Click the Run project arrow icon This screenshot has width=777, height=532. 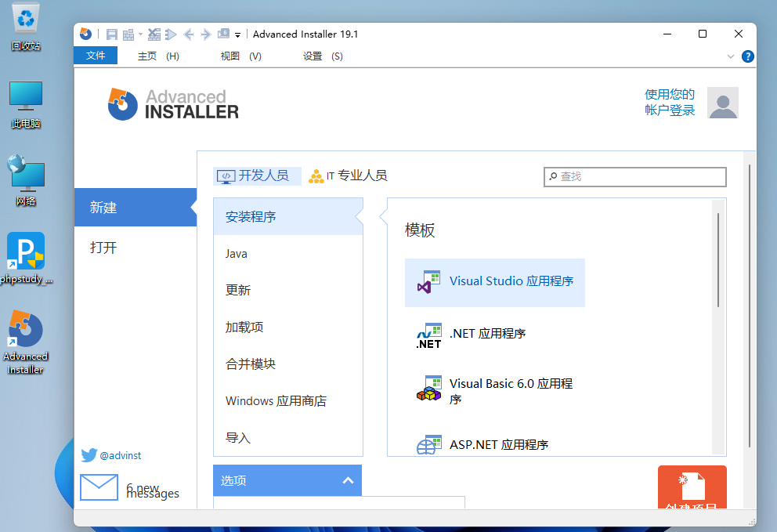coord(171,34)
